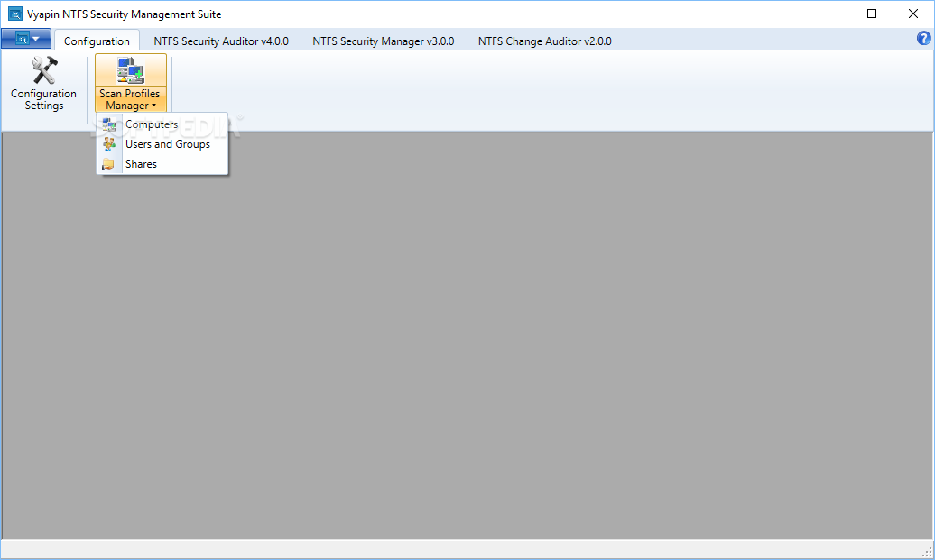Click the Shares folder icon
Screen dimensions: 935x560
pyautogui.click(x=108, y=164)
